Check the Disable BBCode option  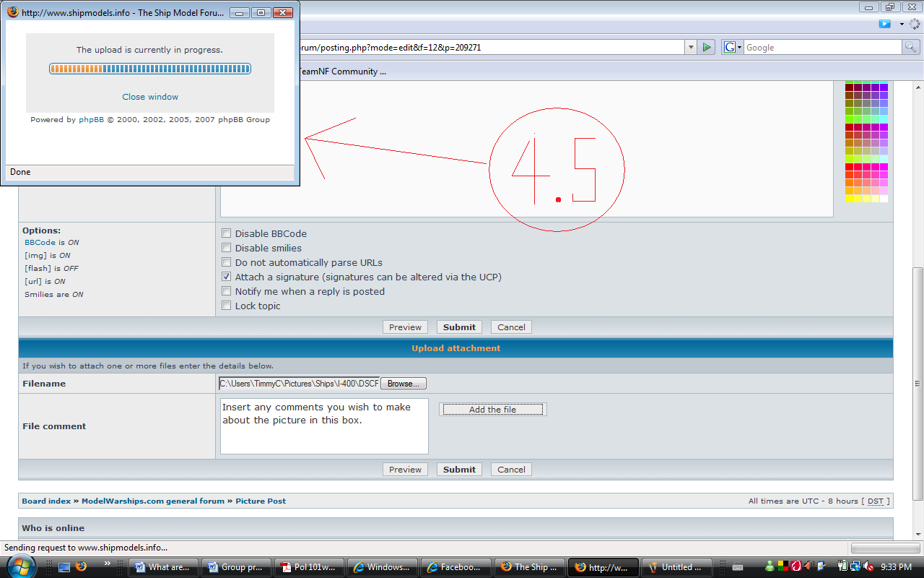(227, 233)
